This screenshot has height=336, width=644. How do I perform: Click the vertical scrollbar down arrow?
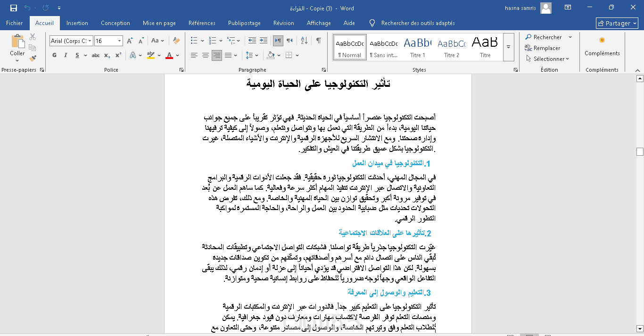640,328
